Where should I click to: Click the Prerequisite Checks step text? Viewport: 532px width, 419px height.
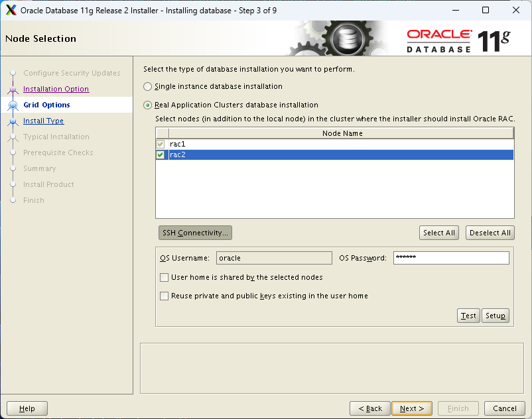pos(58,152)
